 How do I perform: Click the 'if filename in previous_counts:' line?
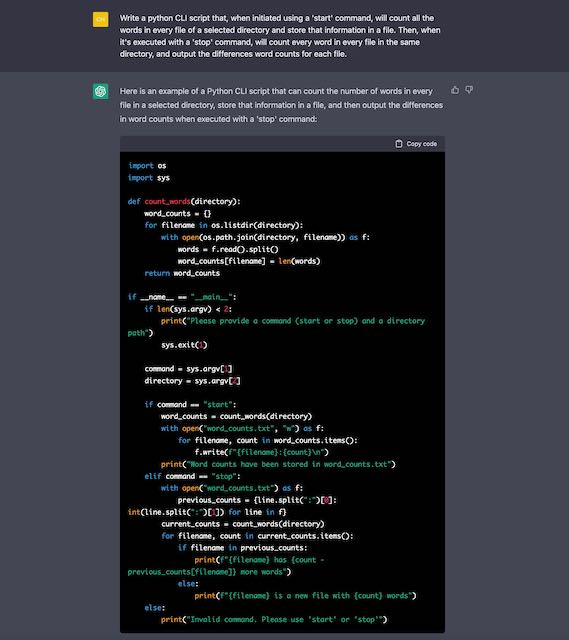(242, 548)
